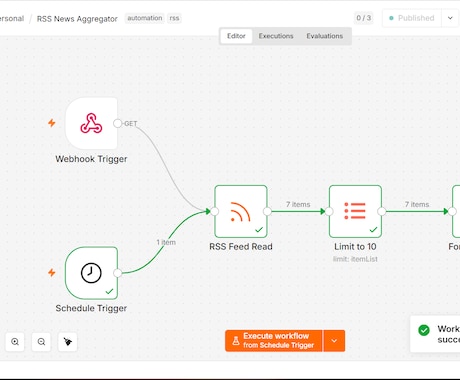Image resolution: width=460 pixels, height=380 pixels.
Task: Click the 0 / 3 counter badge
Action: [363, 18]
